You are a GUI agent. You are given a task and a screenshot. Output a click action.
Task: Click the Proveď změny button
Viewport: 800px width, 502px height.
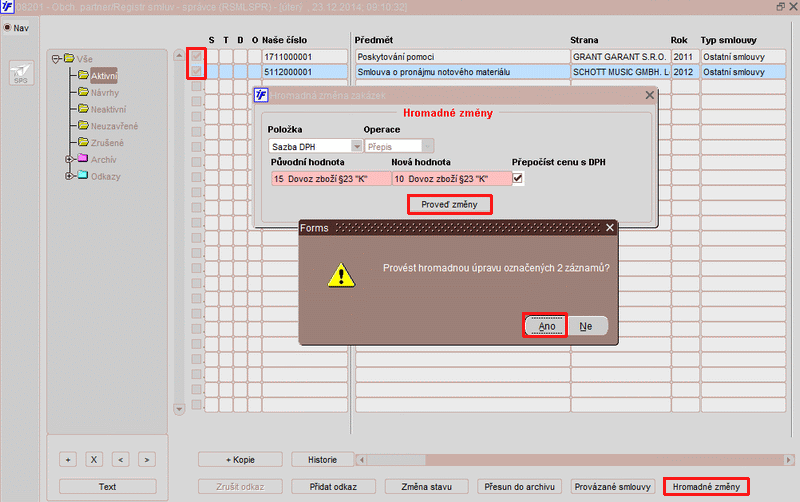(x=449, y=205)
